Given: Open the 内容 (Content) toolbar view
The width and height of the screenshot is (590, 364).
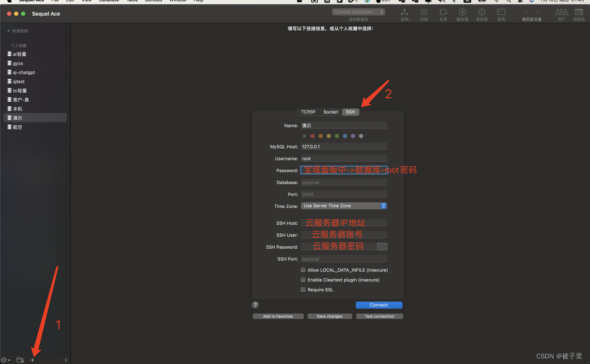Looking at the screenshot, I should coord(424,14).
